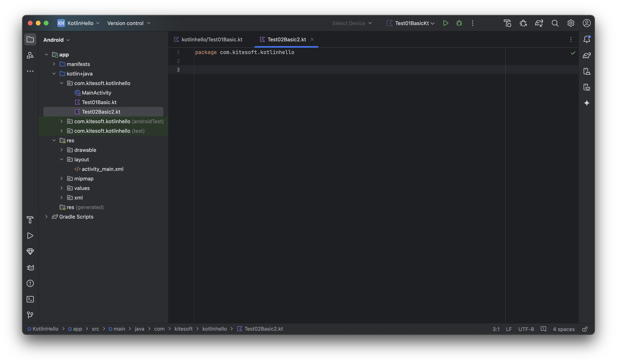Toggle the reader mode icon in status bar
Image resolution: width=617 pixels, height=364 pixels.
[x=543, y=329]
